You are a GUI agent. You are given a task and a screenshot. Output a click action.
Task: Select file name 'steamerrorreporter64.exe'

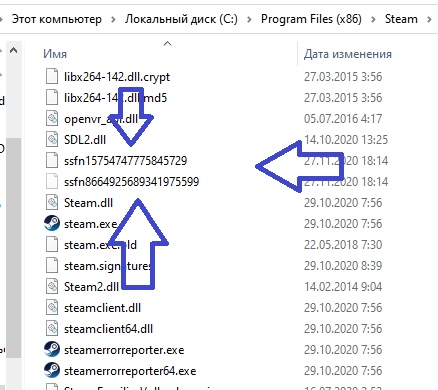coord(130,371)
